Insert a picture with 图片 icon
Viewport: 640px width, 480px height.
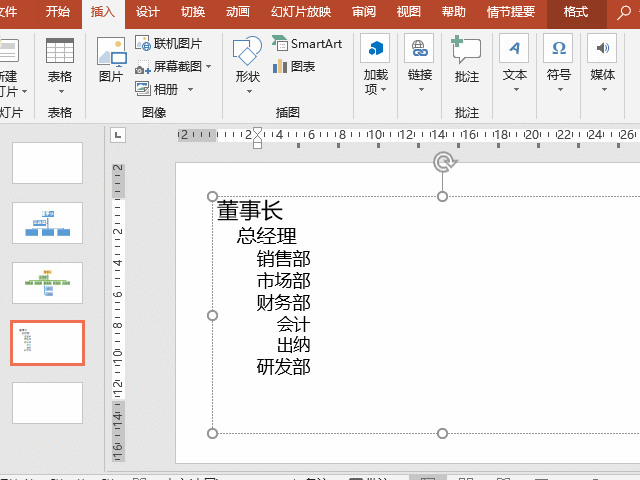[x=111, y=51]
